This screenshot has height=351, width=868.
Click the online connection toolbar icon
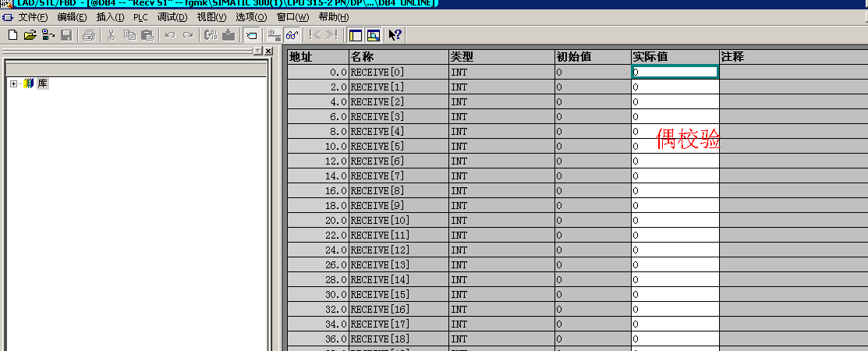coord(274,35)
